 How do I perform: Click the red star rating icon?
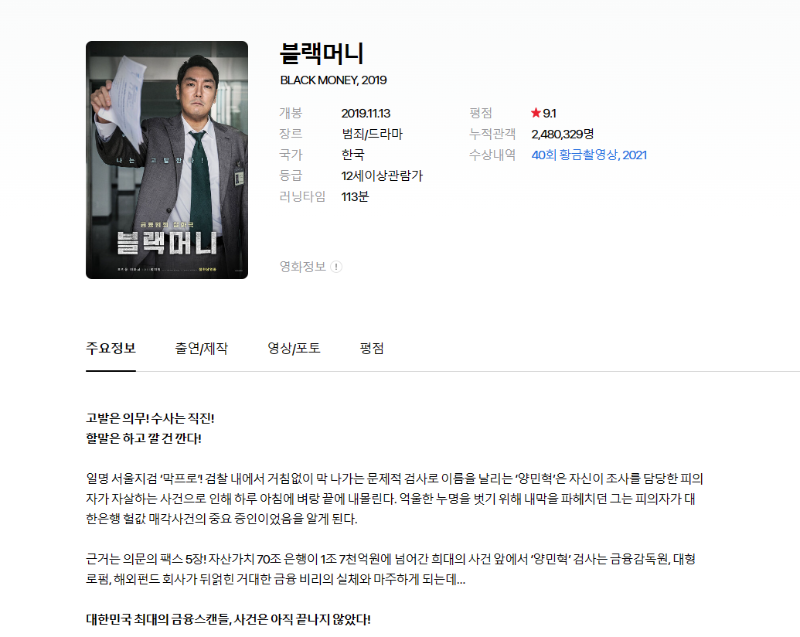click(536, 113)
